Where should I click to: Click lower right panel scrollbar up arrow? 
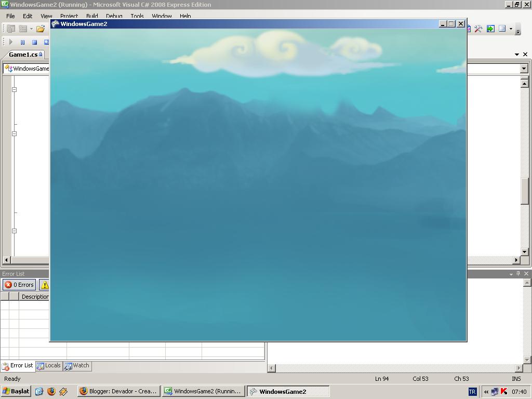coord(527,283)
